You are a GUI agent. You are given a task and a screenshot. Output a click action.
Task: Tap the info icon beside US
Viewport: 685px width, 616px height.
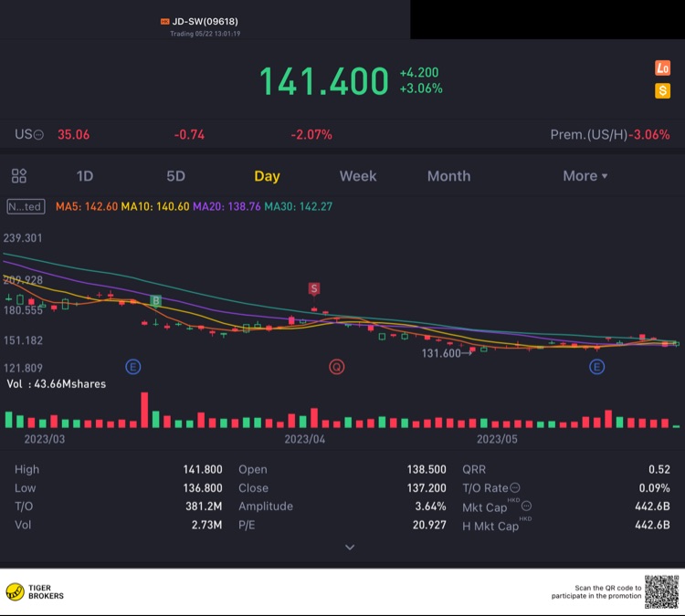click(x=39, y=135)
